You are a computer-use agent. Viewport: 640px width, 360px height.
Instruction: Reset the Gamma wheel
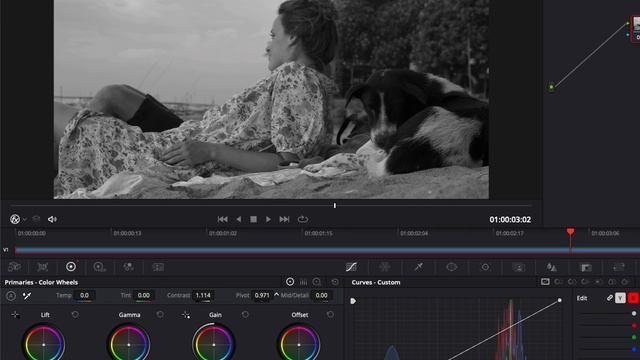click(x=160, y=315)
